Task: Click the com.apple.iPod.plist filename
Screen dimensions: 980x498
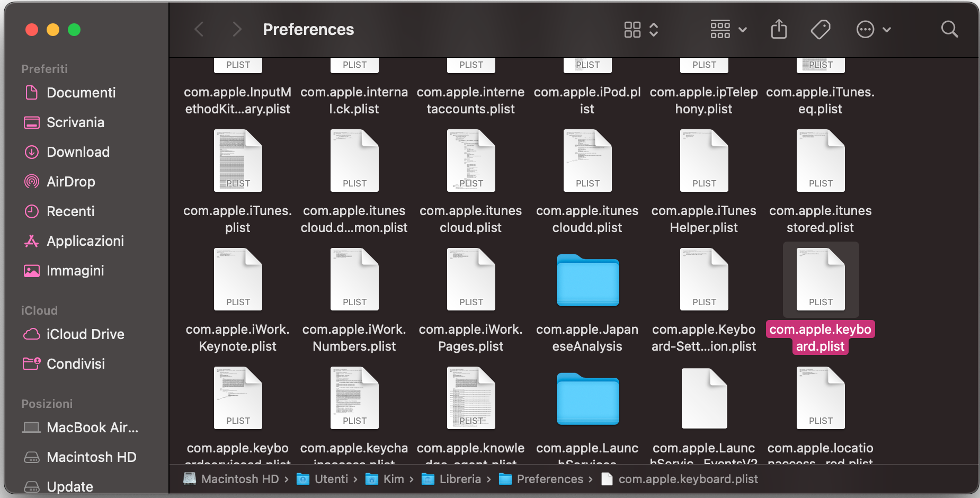Action: [587, 101]
